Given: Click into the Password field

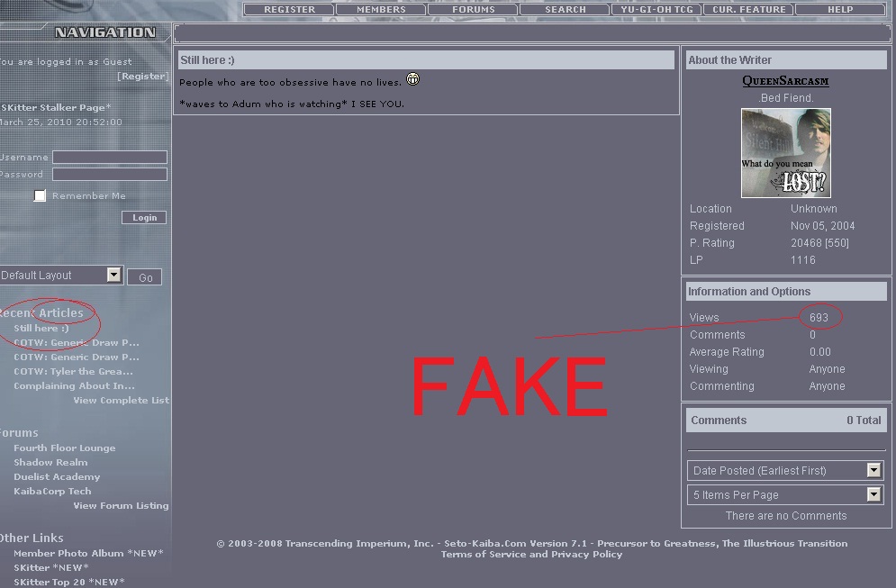Looking at the screenshot, I should point(110,175).
